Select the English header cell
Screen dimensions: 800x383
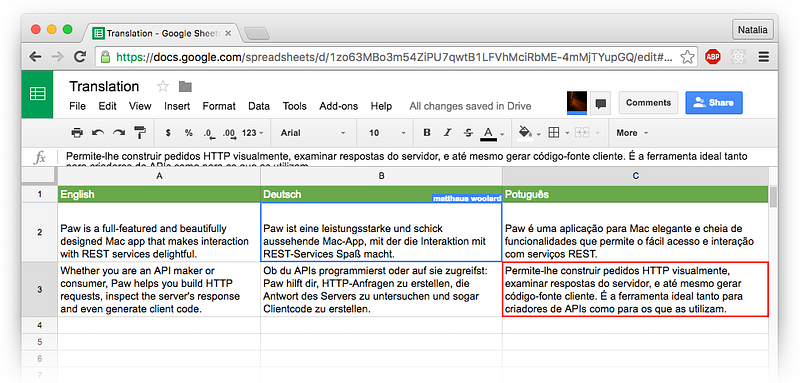click(159, 195)
